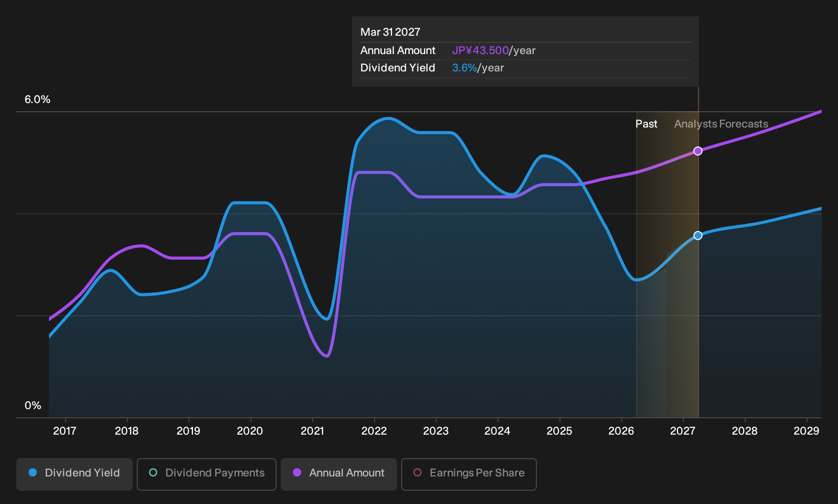Click the 6.0% y-axis label
838x504 pixels.
37,99
